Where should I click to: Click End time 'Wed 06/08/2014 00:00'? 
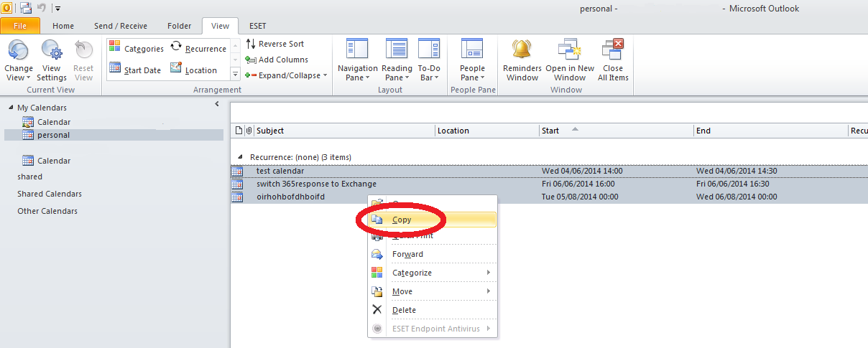(737, 197)
